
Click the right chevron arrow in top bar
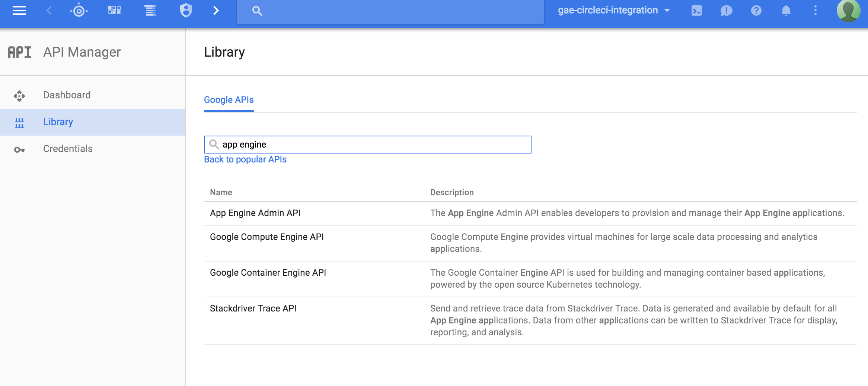(216, 10)
